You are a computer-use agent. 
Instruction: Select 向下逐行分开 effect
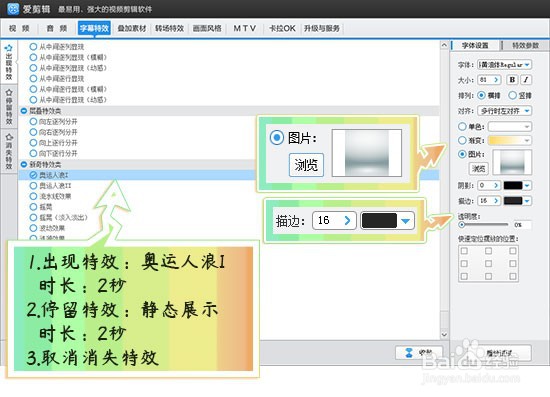tap(54, 153)
